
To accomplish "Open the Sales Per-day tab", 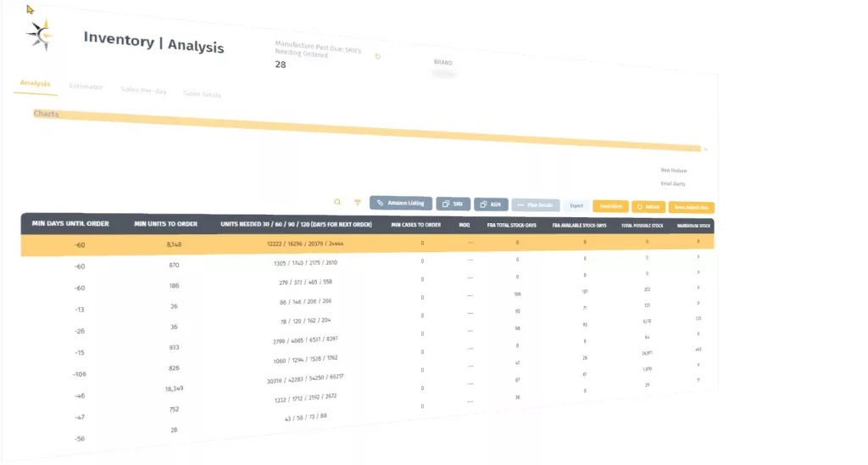I will pos(143,90).
